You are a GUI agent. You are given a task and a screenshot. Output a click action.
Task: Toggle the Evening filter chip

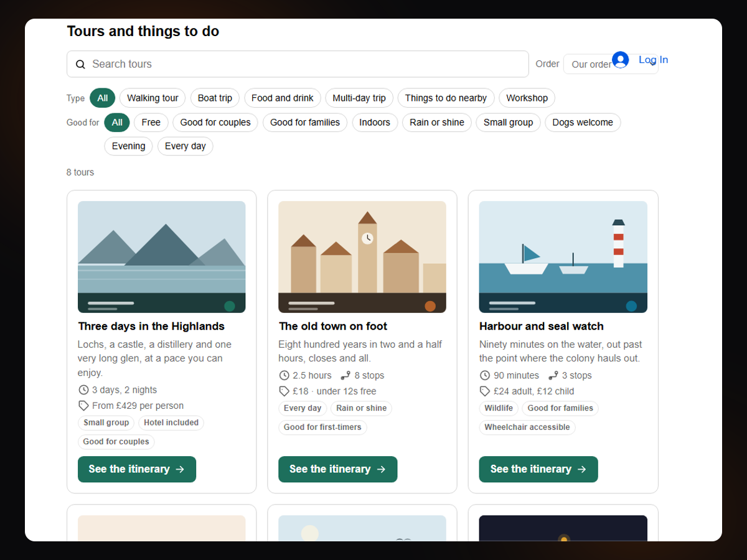pyautogui.click(x=128, y=146)
